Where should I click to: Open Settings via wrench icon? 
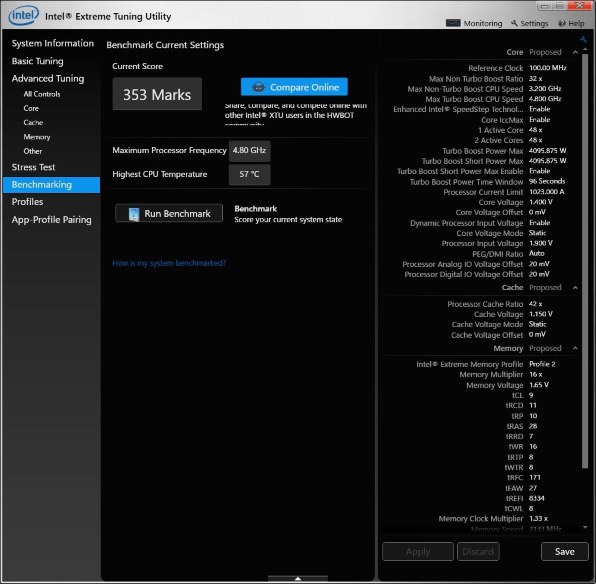[x=514, y=23]
